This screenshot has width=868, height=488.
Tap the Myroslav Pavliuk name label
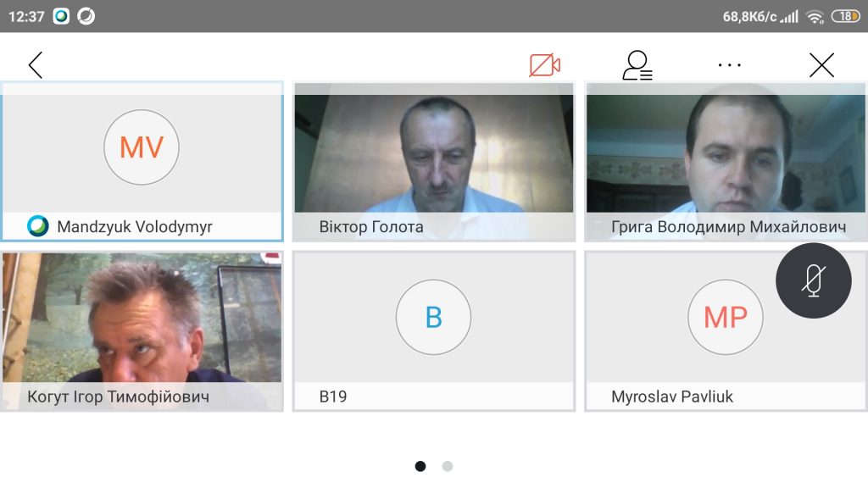pyautogui.click(x=672, y=396)
